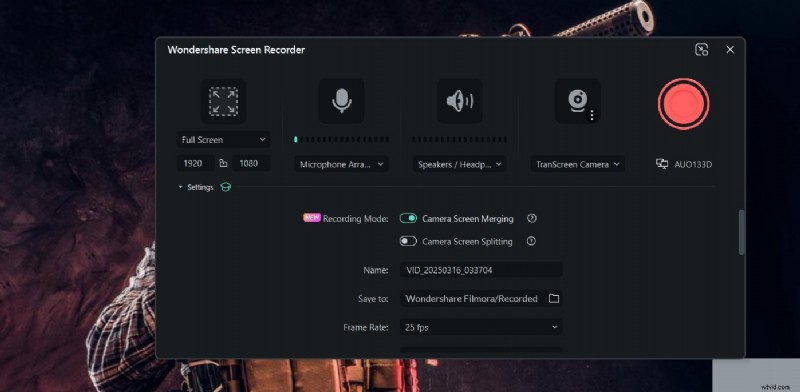Click the AUO133D monitor icon
This screenshot has height=392, width=800.
click(662, 164)
